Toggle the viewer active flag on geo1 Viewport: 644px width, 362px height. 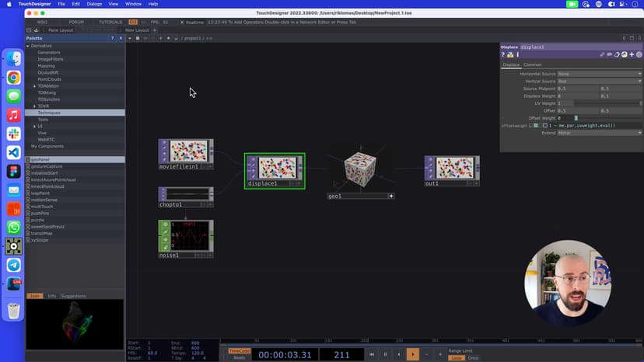coord(391,197)
